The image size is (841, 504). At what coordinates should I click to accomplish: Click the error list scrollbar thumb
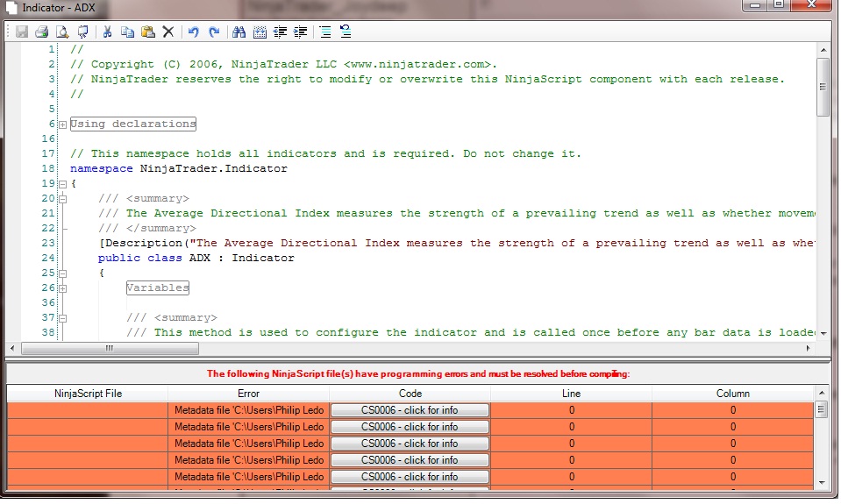[x=822, y=409]
